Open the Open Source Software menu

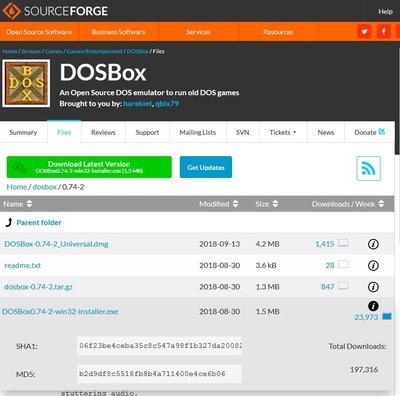(39, 32)
